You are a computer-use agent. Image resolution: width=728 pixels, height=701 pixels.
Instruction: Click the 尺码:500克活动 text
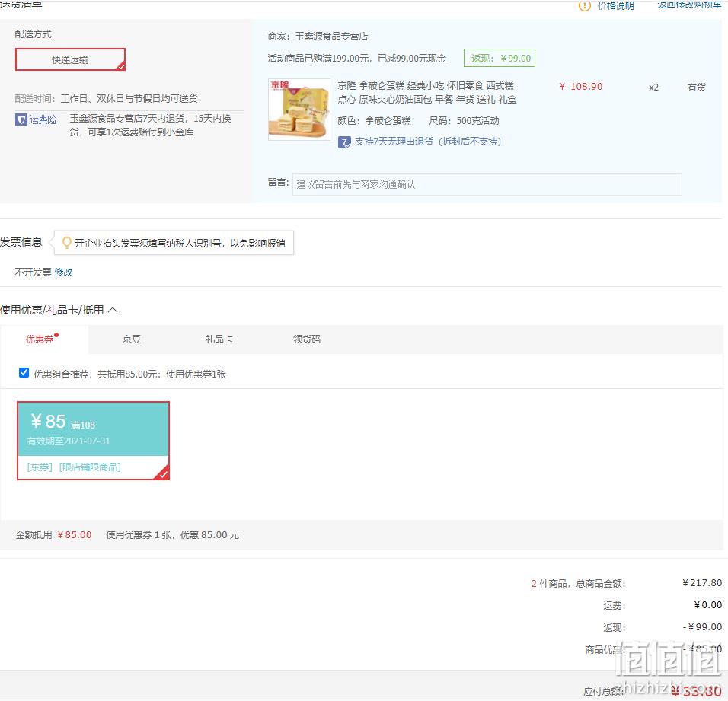click(x=464, y=121)
